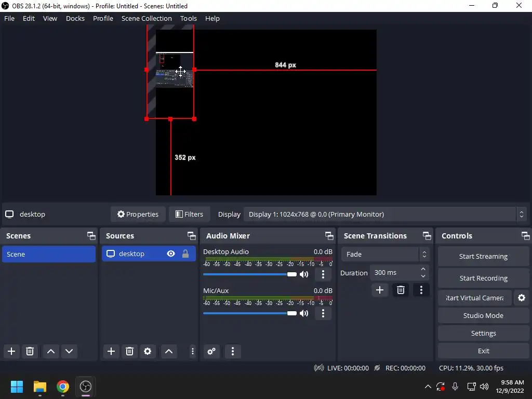
Task: Mute Desktop Audio speaker icon
Action: 304,274
